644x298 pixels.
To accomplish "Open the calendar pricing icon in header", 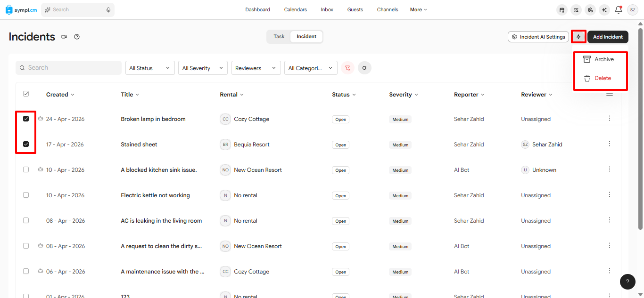I will (561, 10).
